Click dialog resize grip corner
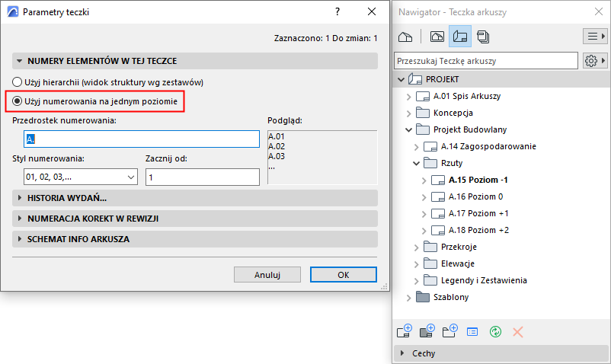 [x=384, y=286]
